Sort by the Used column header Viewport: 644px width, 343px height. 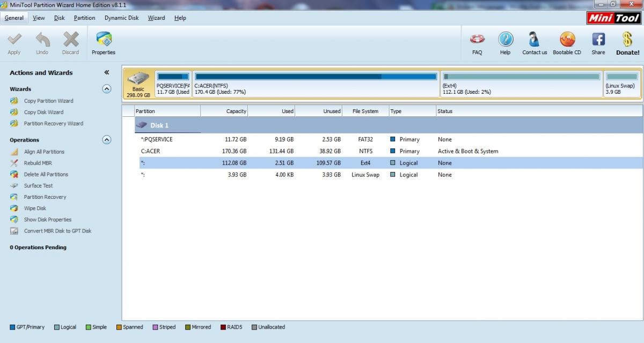(272, 111)
